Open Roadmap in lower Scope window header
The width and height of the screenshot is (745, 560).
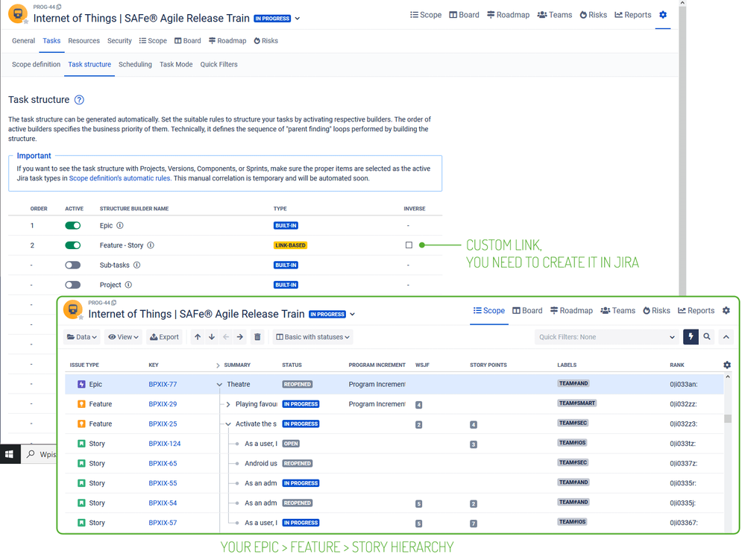point(571,311)
